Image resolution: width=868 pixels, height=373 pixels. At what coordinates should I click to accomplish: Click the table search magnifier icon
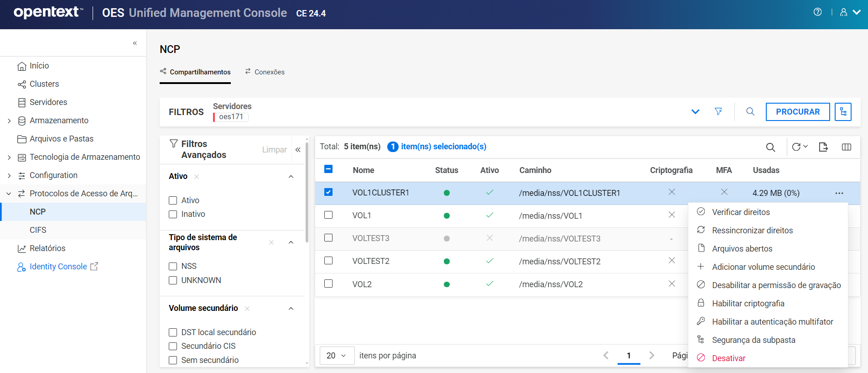770,147
